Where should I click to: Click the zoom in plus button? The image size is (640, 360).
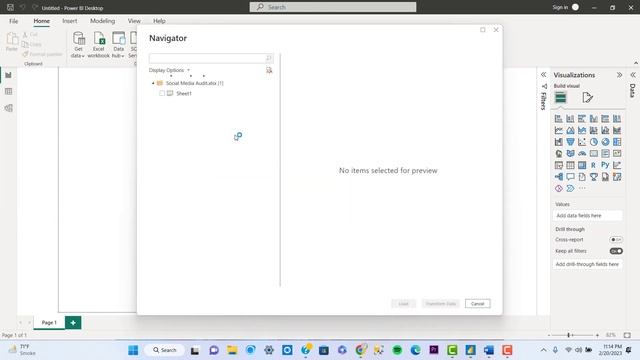(x=597, y=335)
